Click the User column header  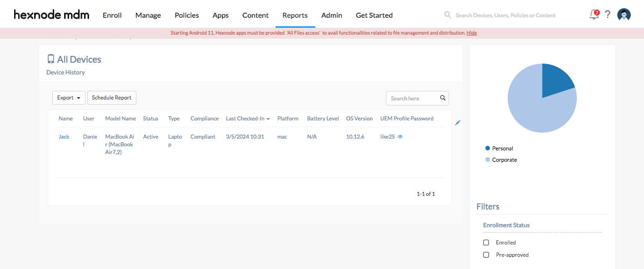(89, 119)
